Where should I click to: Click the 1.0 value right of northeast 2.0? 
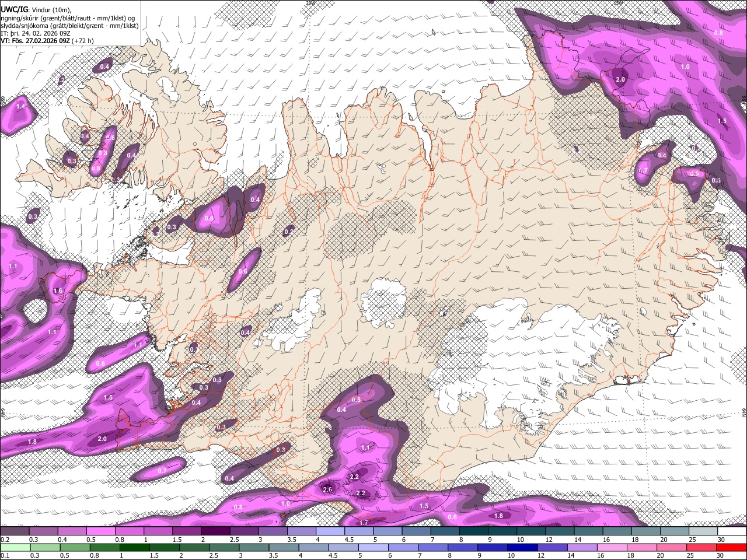pyautogui.click(x=685, y=67)
